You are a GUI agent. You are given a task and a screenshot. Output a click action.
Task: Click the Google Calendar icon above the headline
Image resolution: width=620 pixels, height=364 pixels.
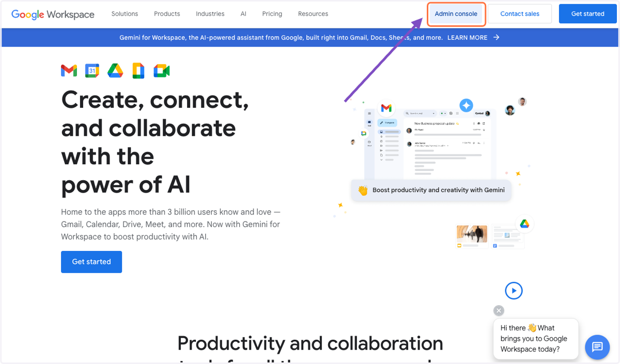pyautogui.click(x=92, y=71)
